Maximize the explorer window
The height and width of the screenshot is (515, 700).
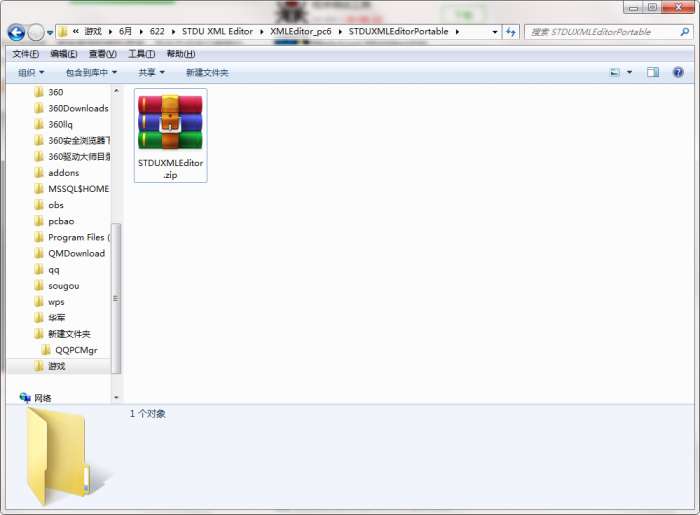pyautogui.click(x=652, y=7)
